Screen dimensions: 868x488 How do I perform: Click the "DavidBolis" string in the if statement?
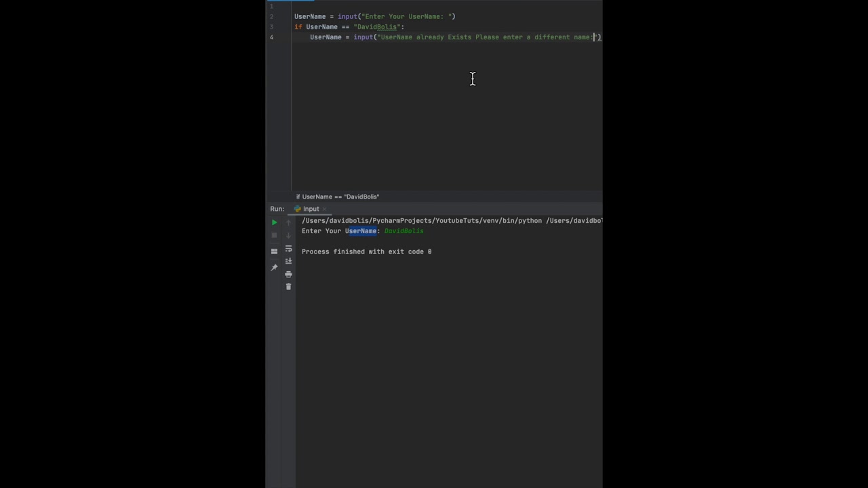(x=377, y=27)
